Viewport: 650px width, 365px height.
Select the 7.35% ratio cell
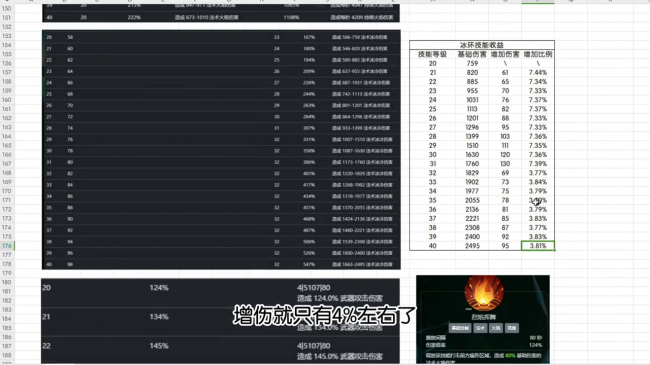(x=538, y=146)
